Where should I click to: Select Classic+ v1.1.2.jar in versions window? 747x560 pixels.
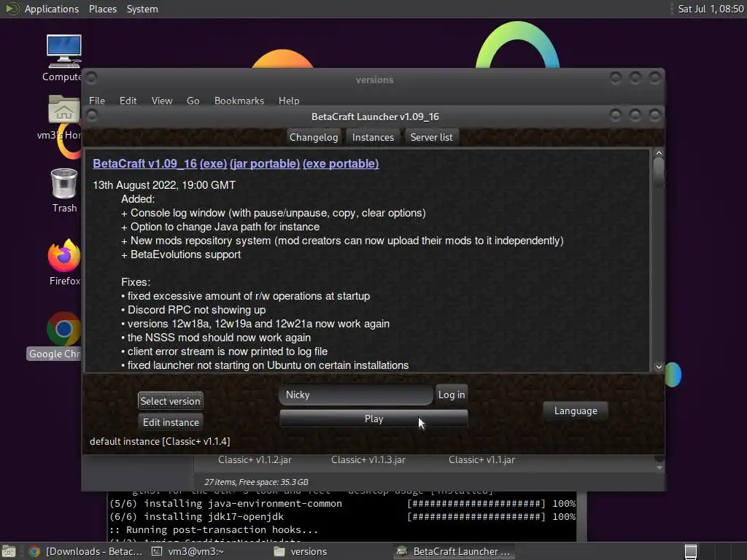(x=255, y=459)
